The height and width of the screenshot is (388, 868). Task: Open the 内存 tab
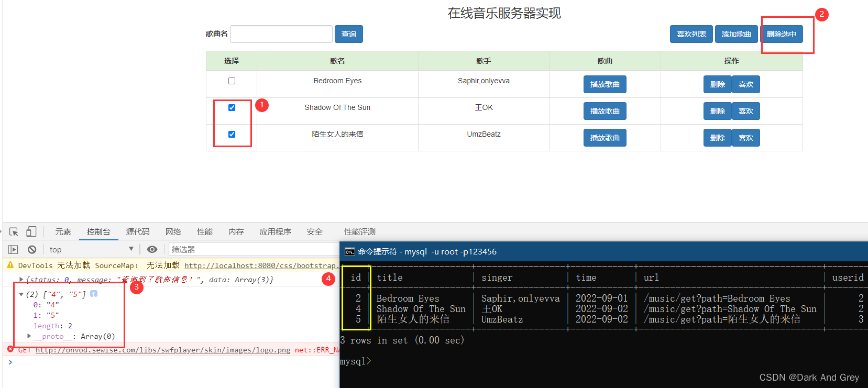(236, 231)
